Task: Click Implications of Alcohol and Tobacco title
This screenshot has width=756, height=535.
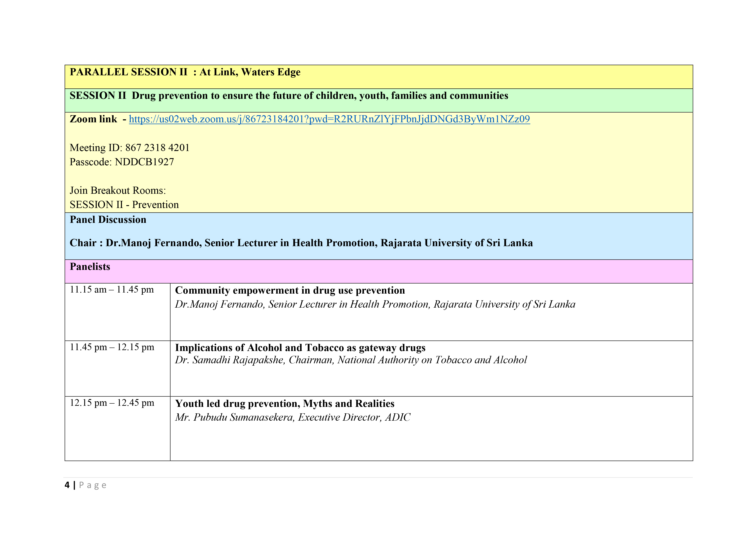Action: tap(300, 348)
